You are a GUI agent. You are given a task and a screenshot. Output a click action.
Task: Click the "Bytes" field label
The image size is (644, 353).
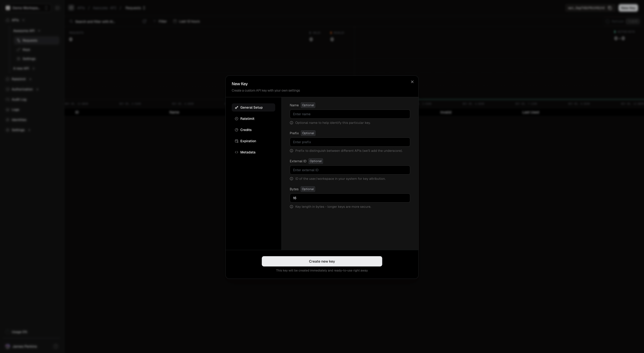tap(294, 189)
